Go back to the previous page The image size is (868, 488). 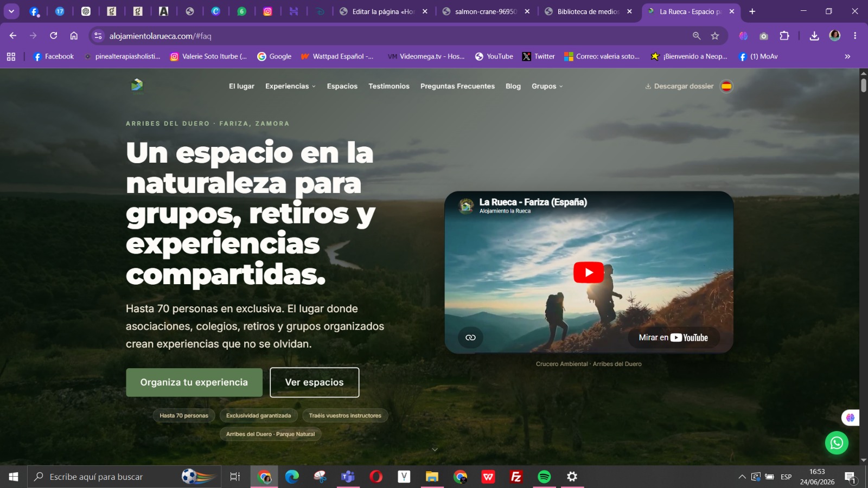coord(13,36)
